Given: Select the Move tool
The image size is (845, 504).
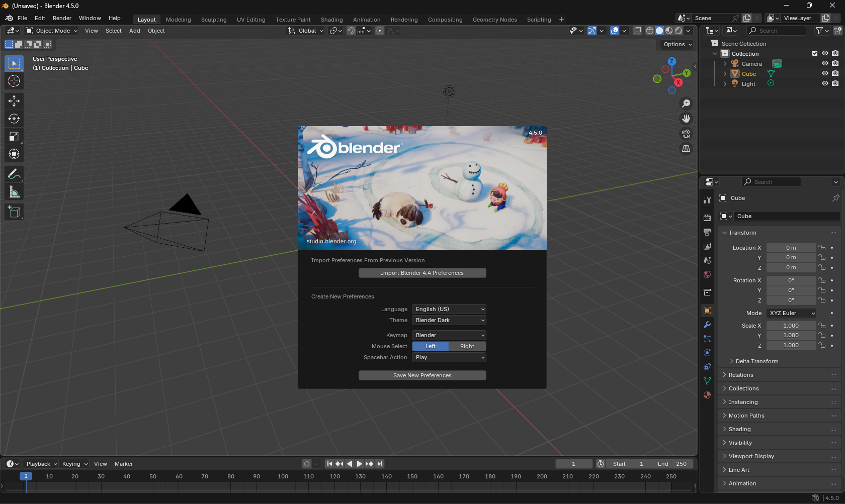Looking at the screenshot, I should [x=14, y=101].
